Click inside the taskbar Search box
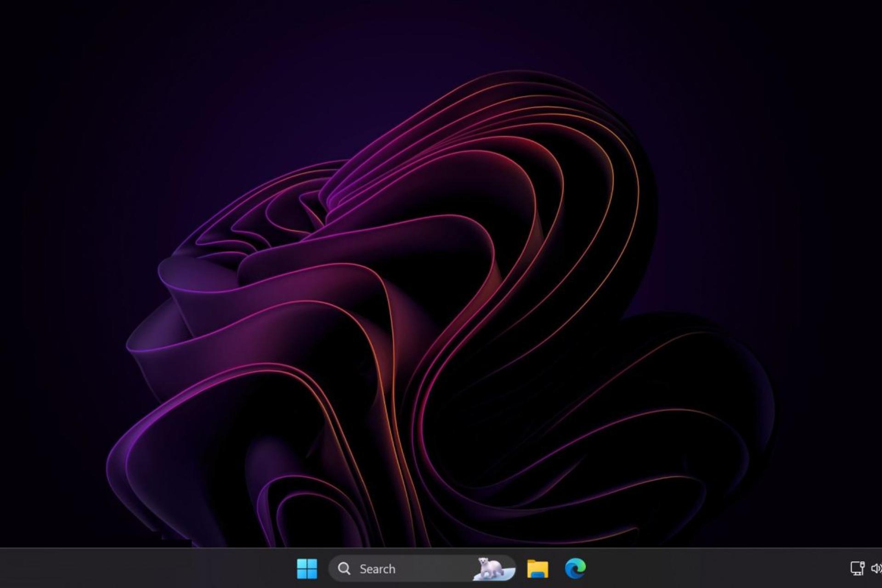 (427, 569)
